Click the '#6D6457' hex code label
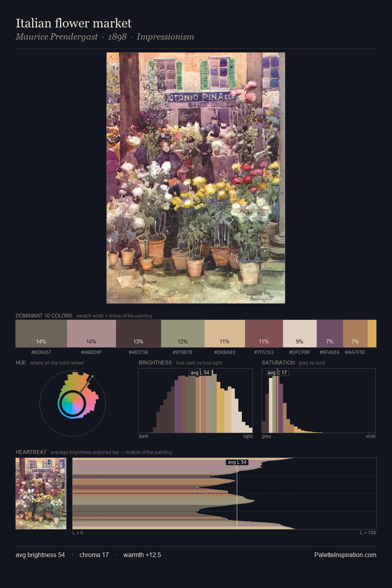 coord(41,352)
